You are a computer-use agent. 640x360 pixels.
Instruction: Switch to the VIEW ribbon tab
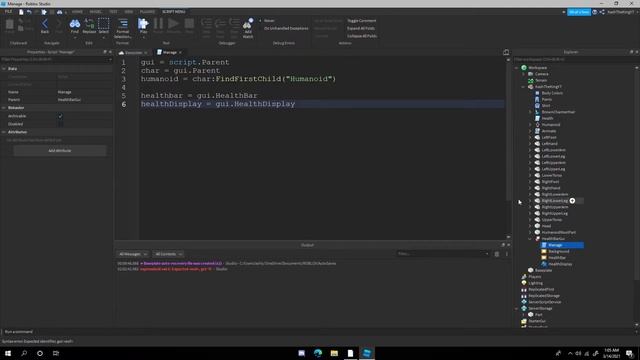(x=129, y=12)
